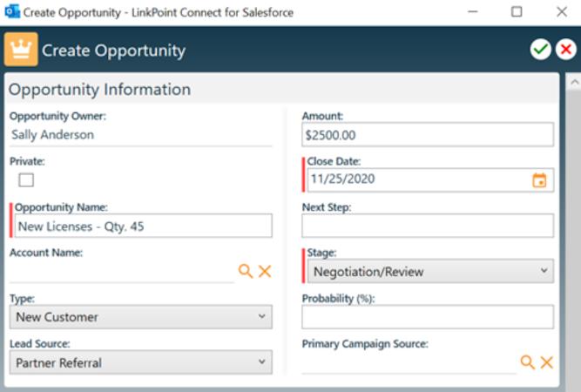Search Primary Campaign Source
The height and width of the screenshot is (392, 581).
(527, 362)
